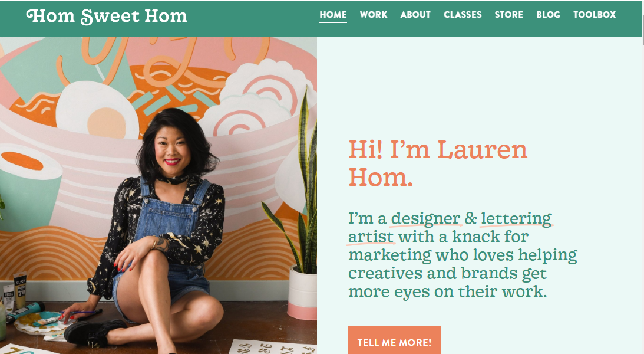Screen dimensions: 644x354
Task: Follow the underlined 'lettering' link
Action: (516, 218)
